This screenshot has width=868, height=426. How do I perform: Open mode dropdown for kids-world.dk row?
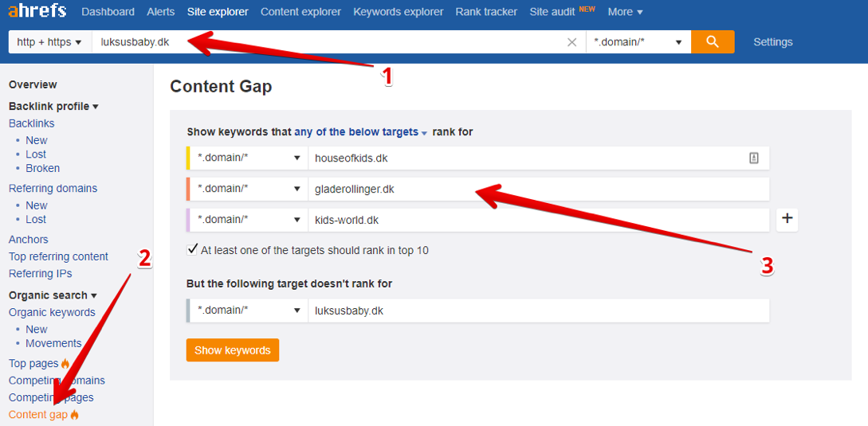249,221
